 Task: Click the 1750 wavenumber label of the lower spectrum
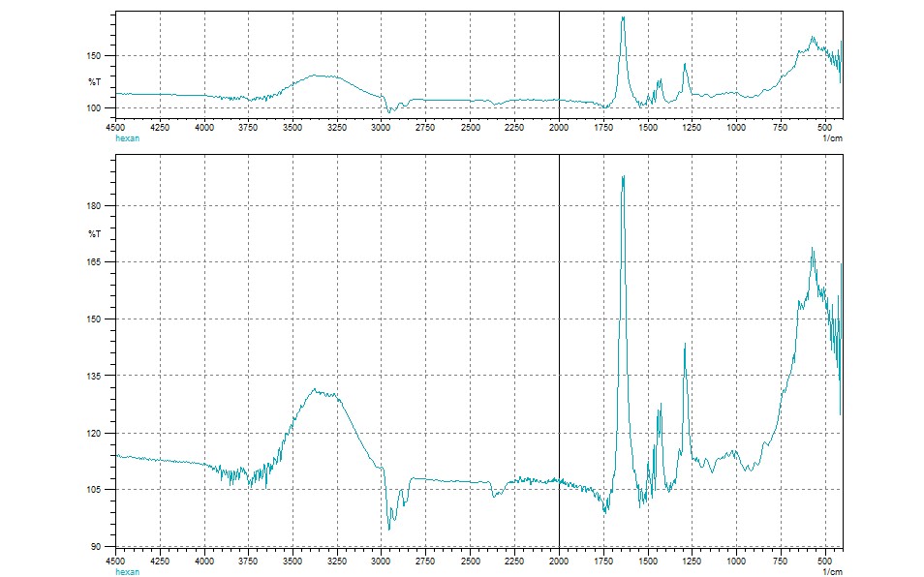603,562
